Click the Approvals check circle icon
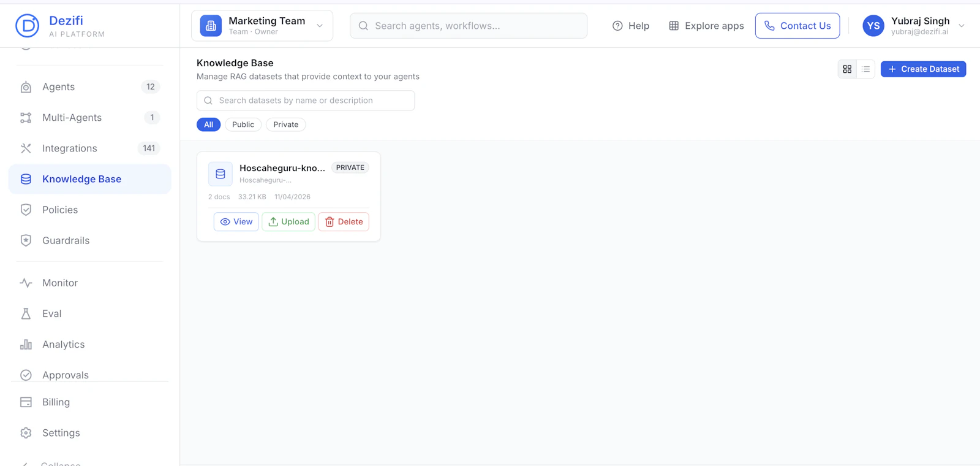This screenshot has height=466, width=980. coord(26,375)
